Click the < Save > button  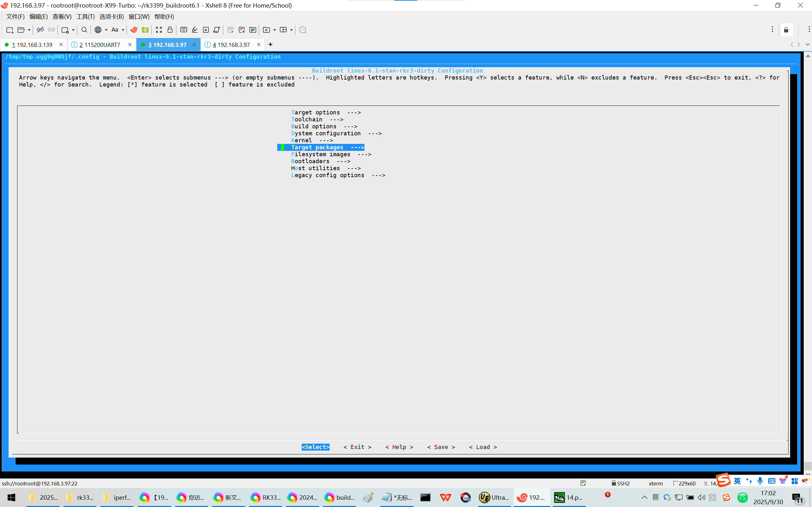coord(441,447)
